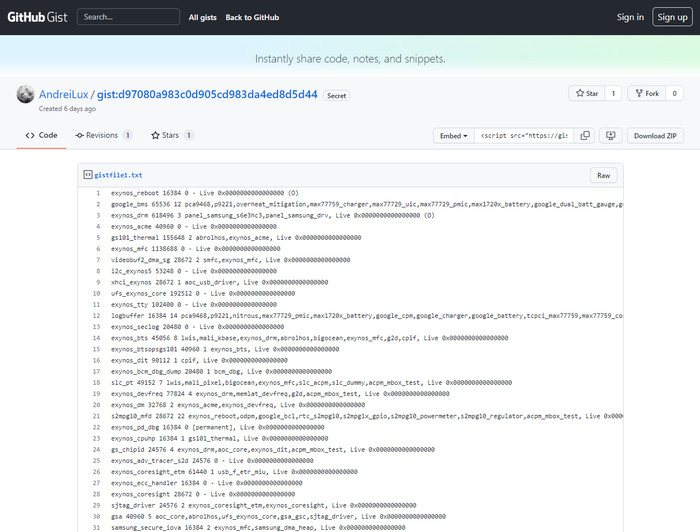Open the gistfile1.txt file link
This screenshot has width=700, height=532.
coord(118,175)
